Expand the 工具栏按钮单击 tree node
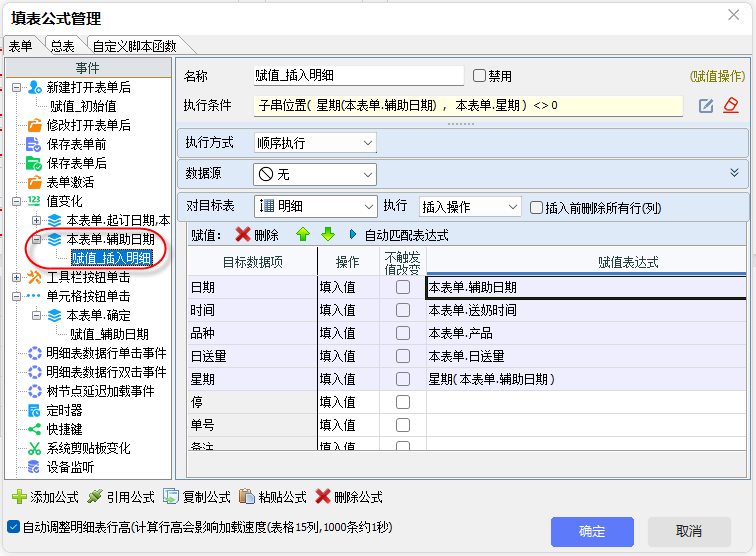756x556 pixels. pos(16,277)
